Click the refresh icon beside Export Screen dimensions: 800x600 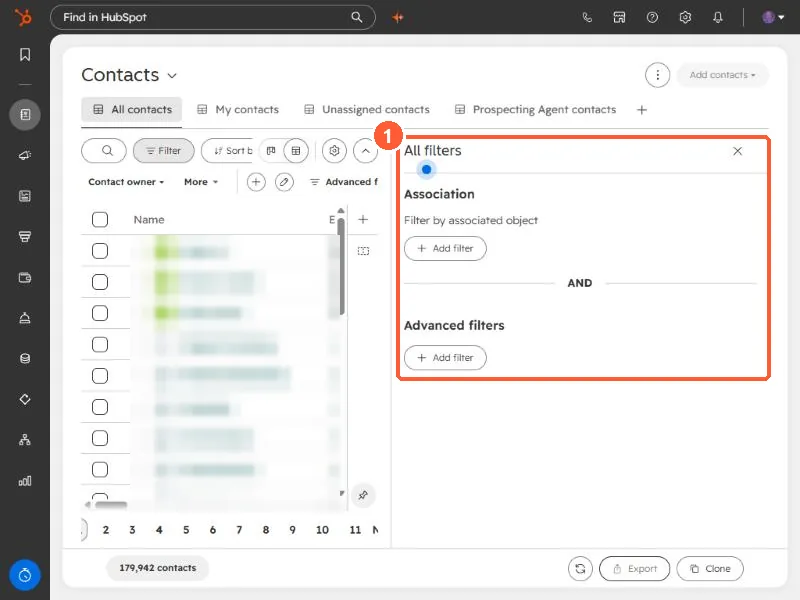(x=580, y=568)
